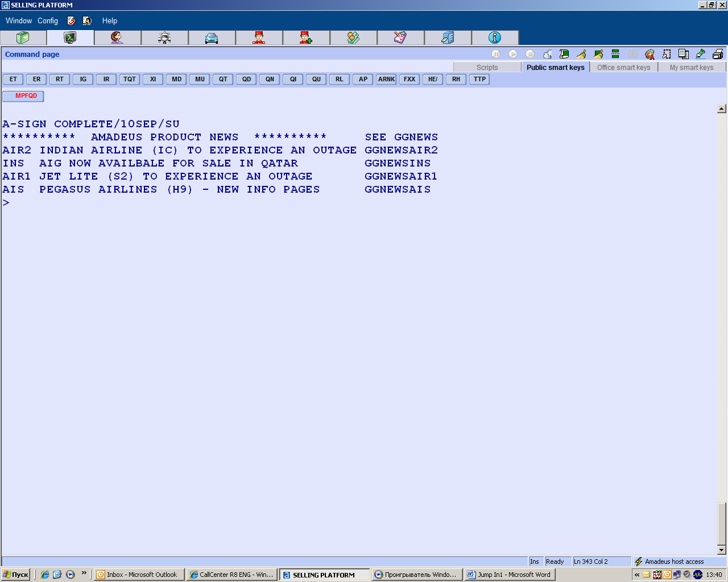This screenshot has width=728, height=582.
Task: Click the green split-lines icon
Action: 615,54
